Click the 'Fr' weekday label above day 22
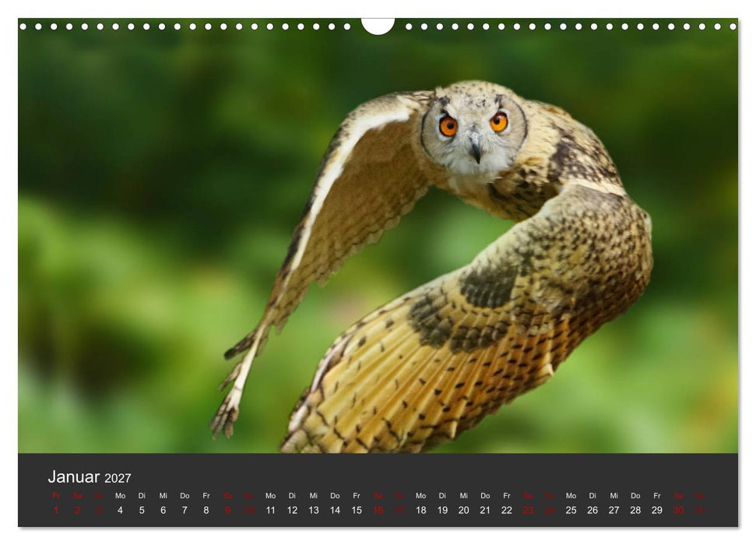Image resolution: width=756 pixels, height=545 pixels. 507,496
